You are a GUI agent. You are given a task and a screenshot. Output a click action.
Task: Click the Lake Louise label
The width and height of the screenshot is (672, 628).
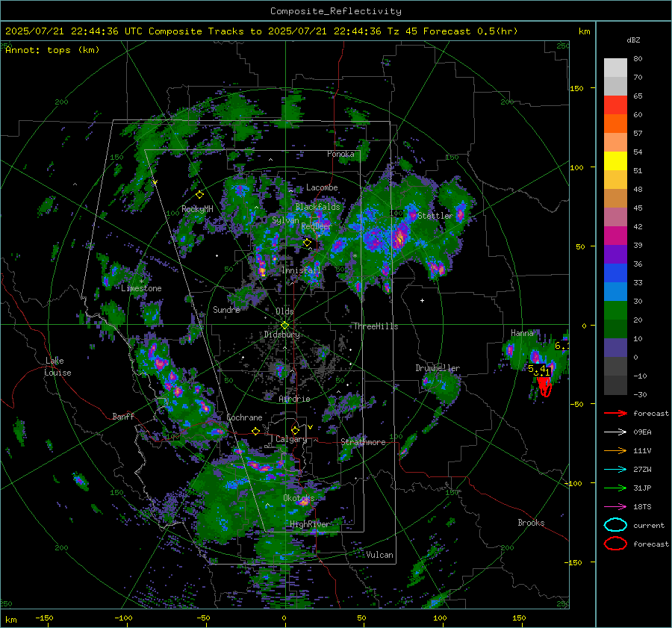pos(57,367)
